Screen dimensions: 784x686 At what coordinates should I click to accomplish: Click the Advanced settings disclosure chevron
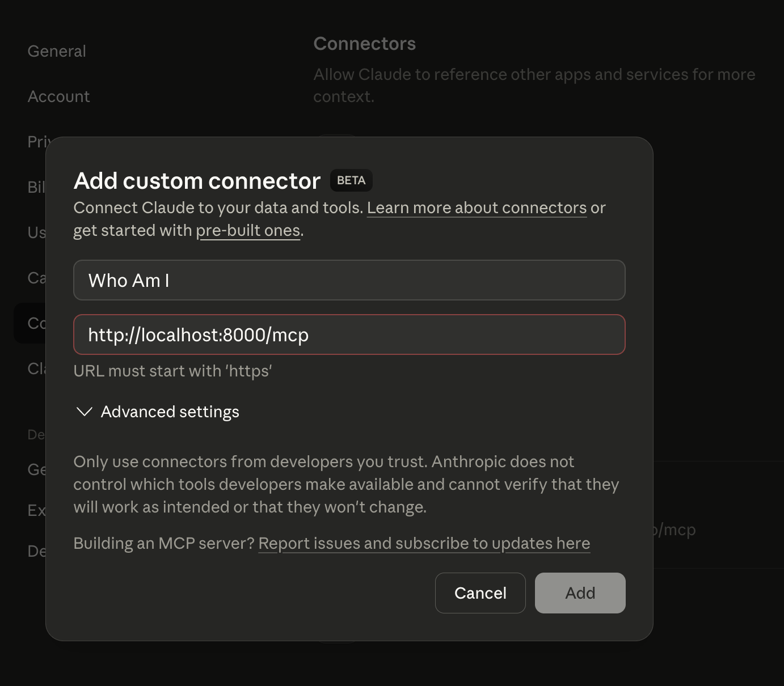(84, 412)
